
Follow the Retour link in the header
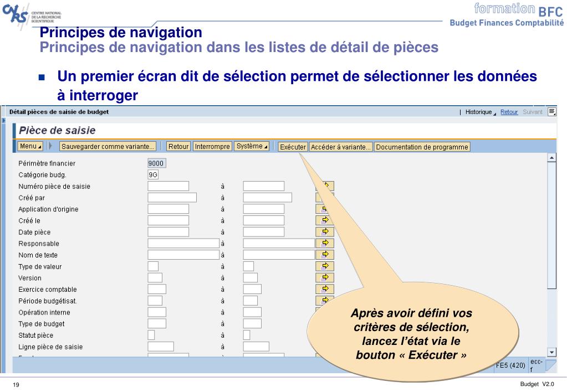pyautogui.click(x=509, y=112)
